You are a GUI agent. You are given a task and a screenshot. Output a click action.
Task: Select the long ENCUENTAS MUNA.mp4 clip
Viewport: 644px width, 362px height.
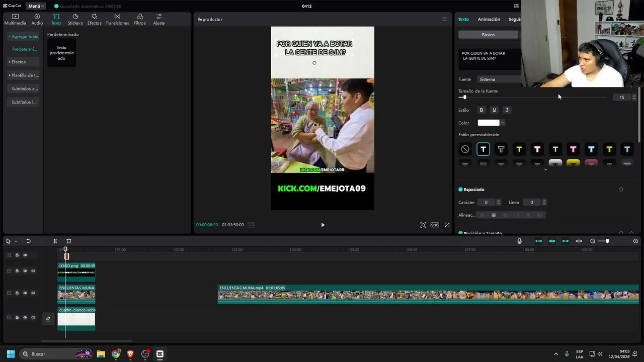click(x=428, y=294)
